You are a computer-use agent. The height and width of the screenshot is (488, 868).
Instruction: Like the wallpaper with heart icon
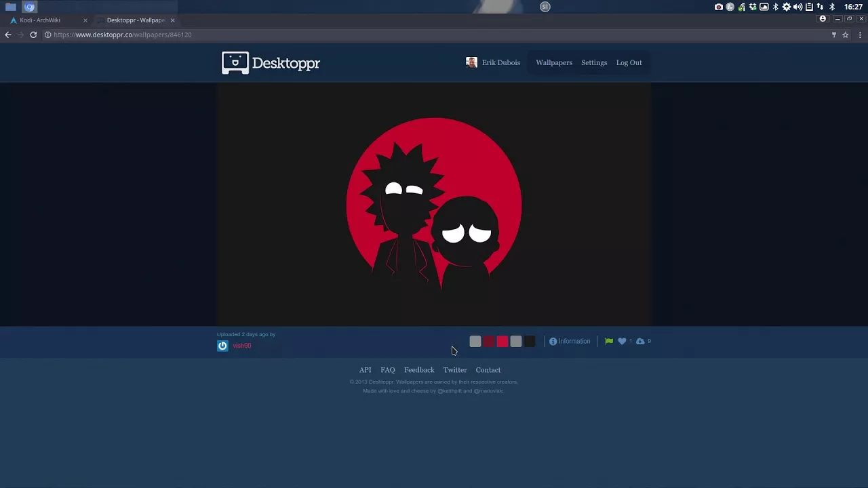pyautogui.click(x=622, y=342)
